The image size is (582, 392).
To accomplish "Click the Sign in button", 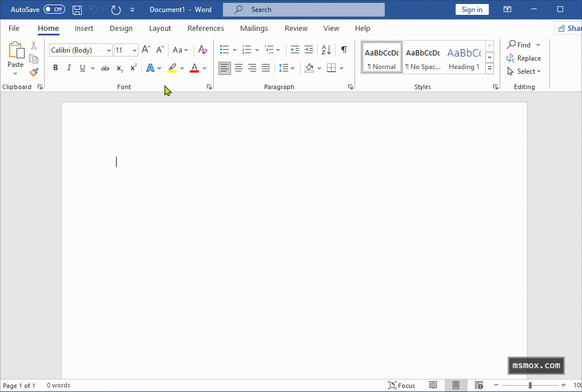I will point(472,10).
